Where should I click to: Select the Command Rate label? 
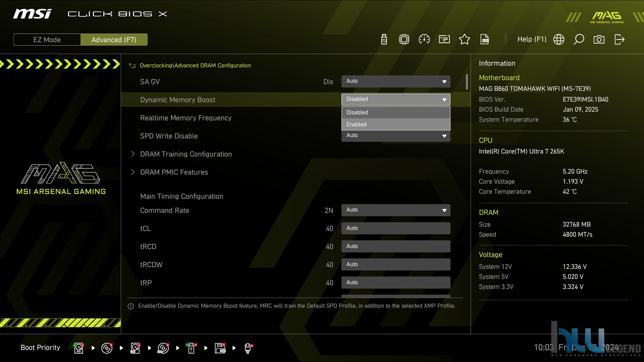[165, 210]
